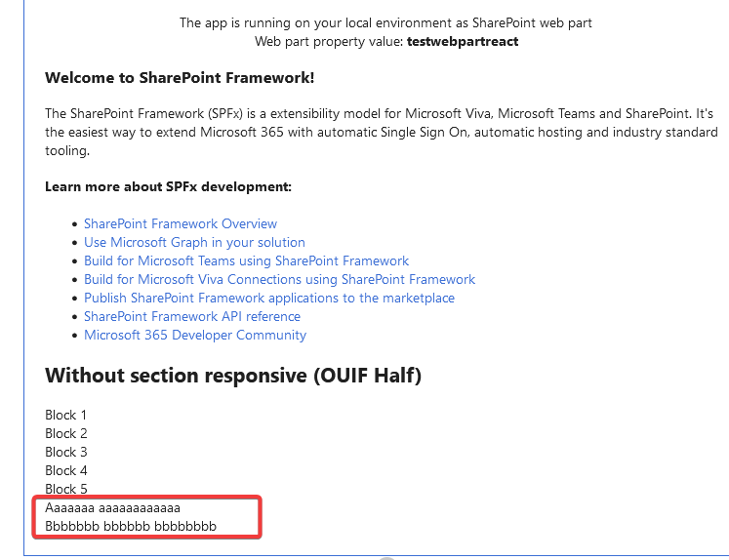Image resolution: width=729 pixels, height=560 pixels.
Task: Open Build for Microsoft Viva Connections link
Action: pos(279,279)
